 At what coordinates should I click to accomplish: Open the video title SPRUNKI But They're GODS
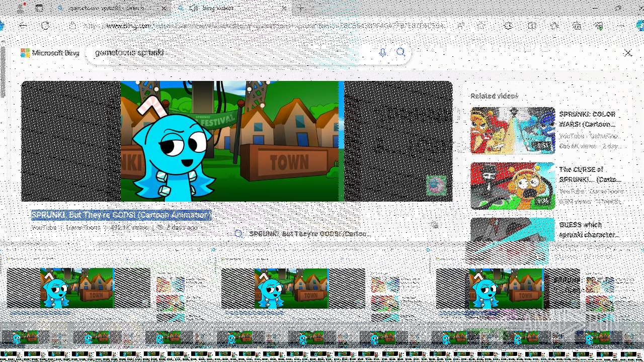pyautogui.click(x=121, y=215)
